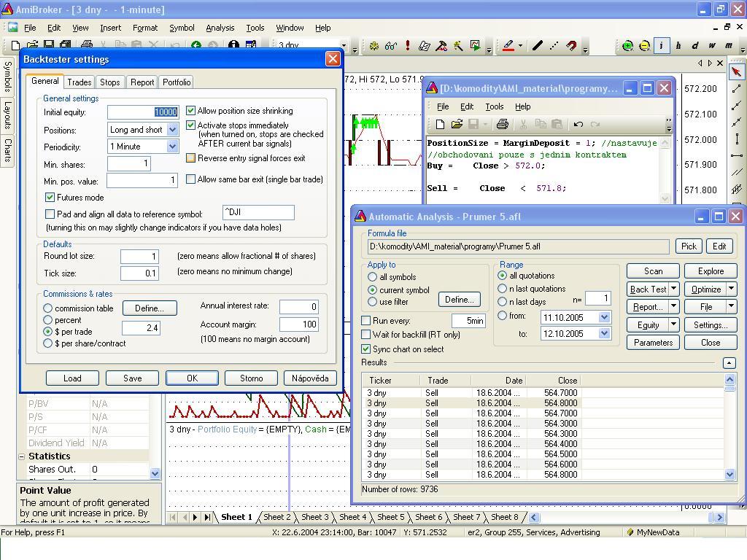Screen dimensions: 747x560
Task: Click print icon in formula editor toolbar
Action: (x=502, y=125)
